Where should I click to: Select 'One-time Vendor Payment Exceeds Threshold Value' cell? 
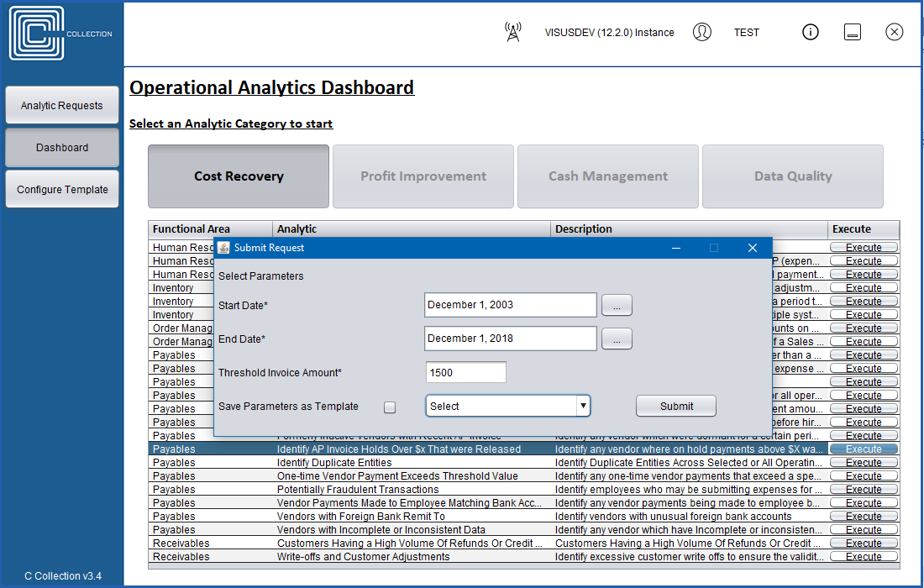point(412,476)
